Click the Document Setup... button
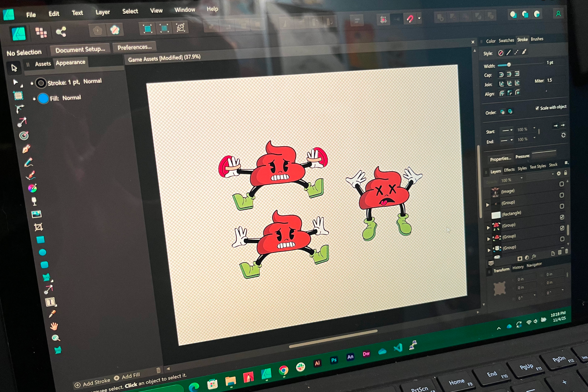588x392 pixels. pos(80,49)
